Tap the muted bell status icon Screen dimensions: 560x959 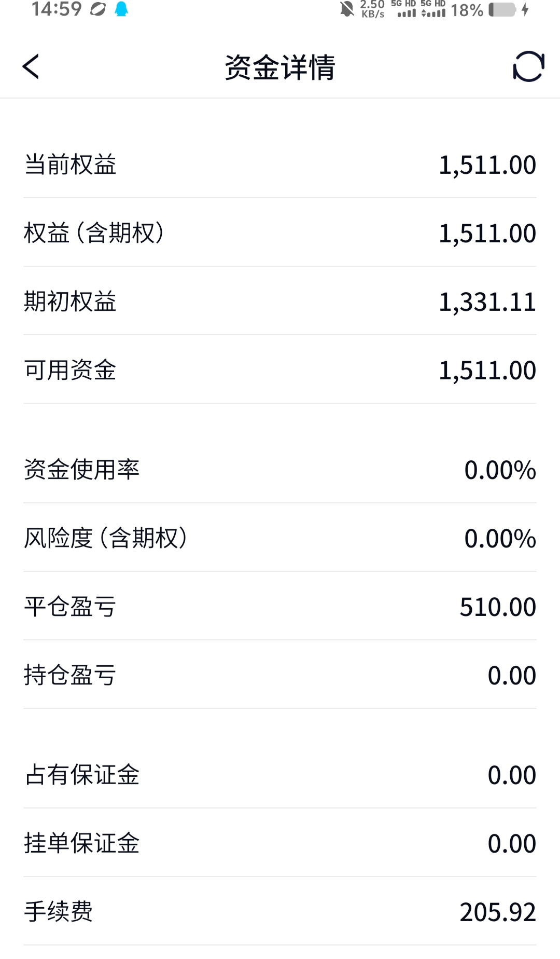[347, 9]
